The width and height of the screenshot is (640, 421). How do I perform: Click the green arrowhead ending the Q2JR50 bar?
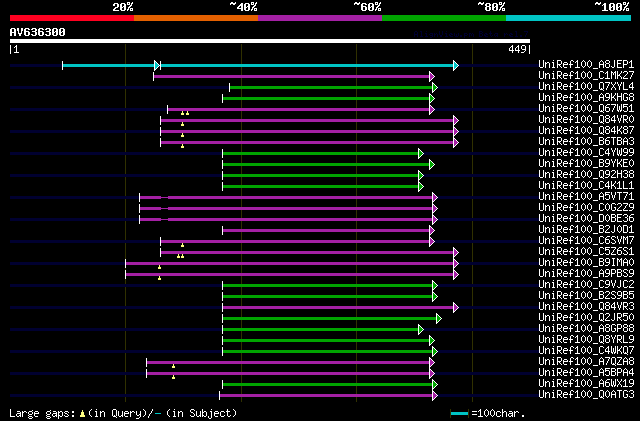[438, 319]
